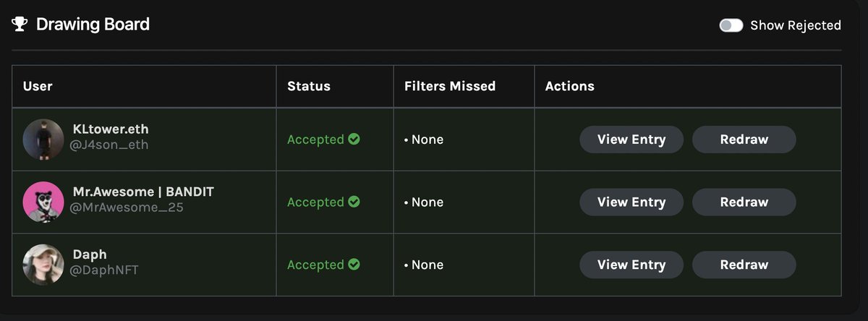Toggle the Show Rejected switch
The height and width of the screenshot is (321, 868).
[731, 25]
